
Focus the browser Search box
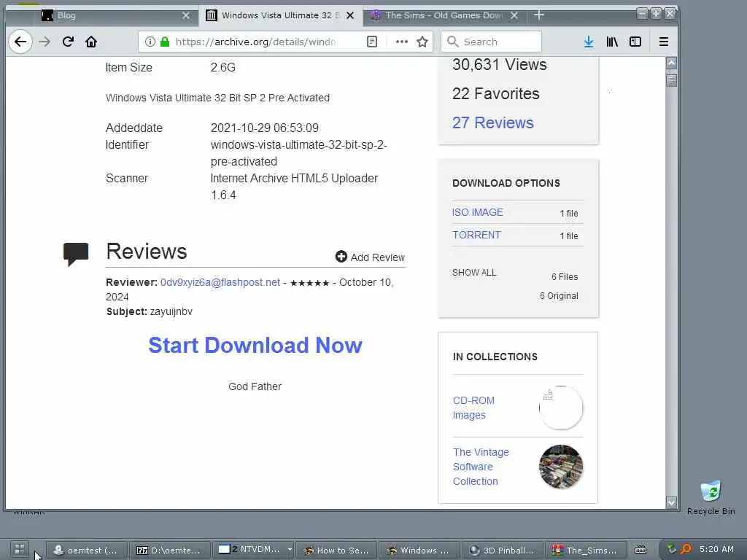point(491,42)
